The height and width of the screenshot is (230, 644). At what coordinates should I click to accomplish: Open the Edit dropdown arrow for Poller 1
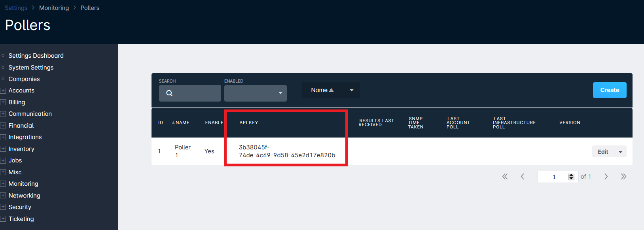pyautogui.click(x=620, y=152)
